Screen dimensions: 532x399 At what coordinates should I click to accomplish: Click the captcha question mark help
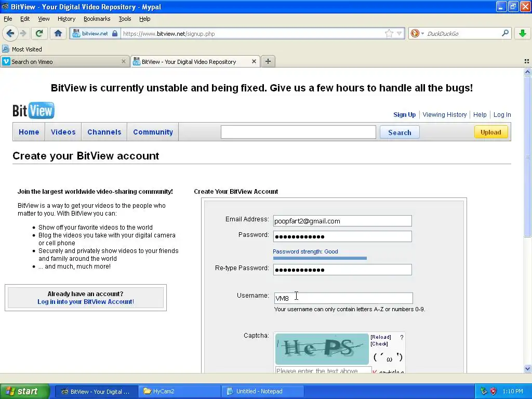402,337
